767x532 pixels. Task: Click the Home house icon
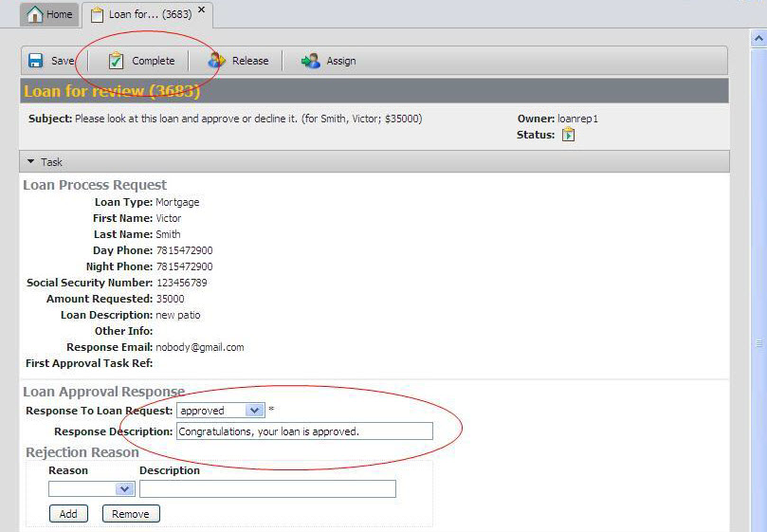tap(34, 14)
